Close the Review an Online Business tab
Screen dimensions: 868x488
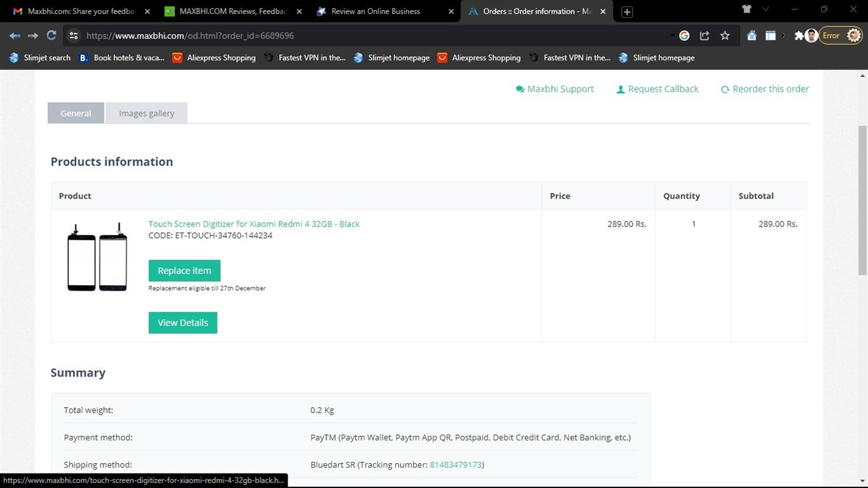(x=451, y=11)
